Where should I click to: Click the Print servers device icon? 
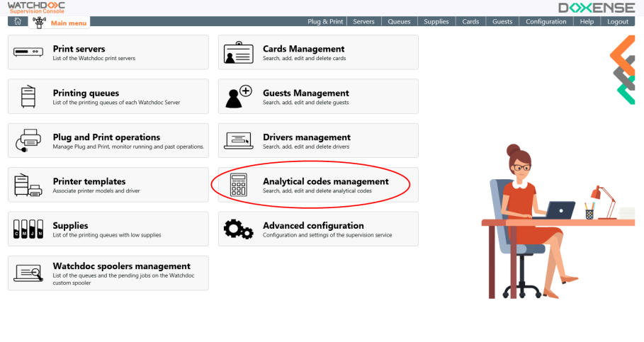coord(29,53)
